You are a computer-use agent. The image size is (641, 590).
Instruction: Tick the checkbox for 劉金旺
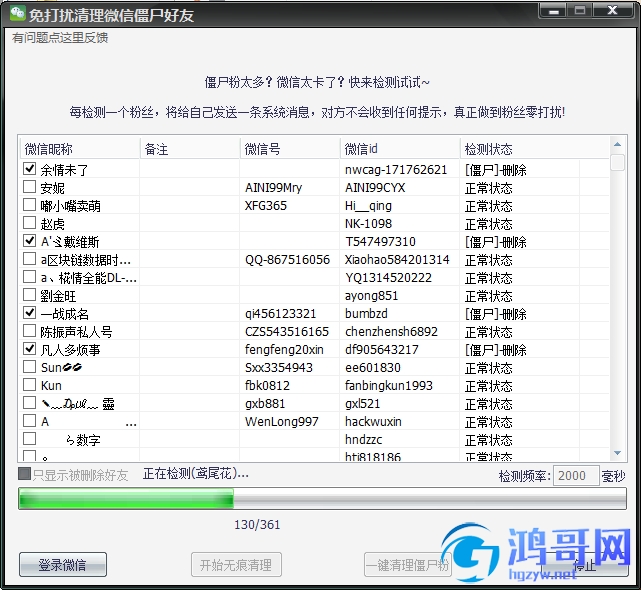point(29,294)
